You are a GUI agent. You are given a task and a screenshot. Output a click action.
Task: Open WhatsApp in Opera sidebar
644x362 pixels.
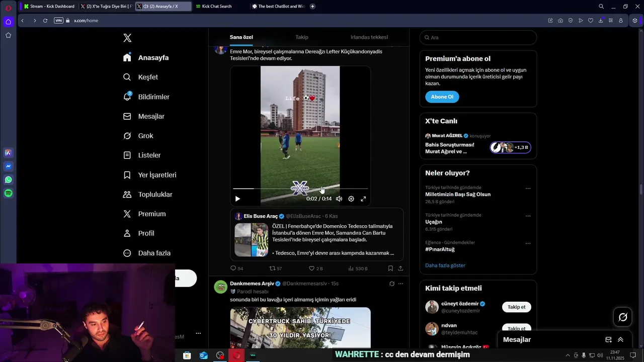[8, 179]
